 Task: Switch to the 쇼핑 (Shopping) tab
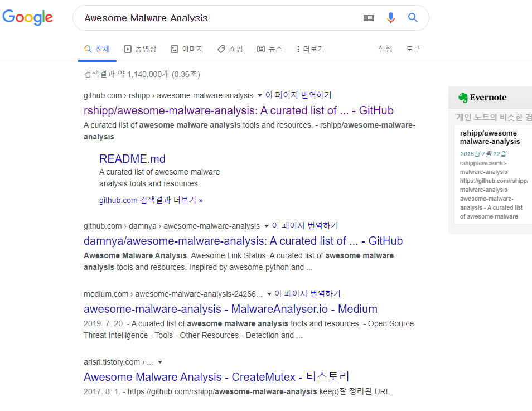230,49
